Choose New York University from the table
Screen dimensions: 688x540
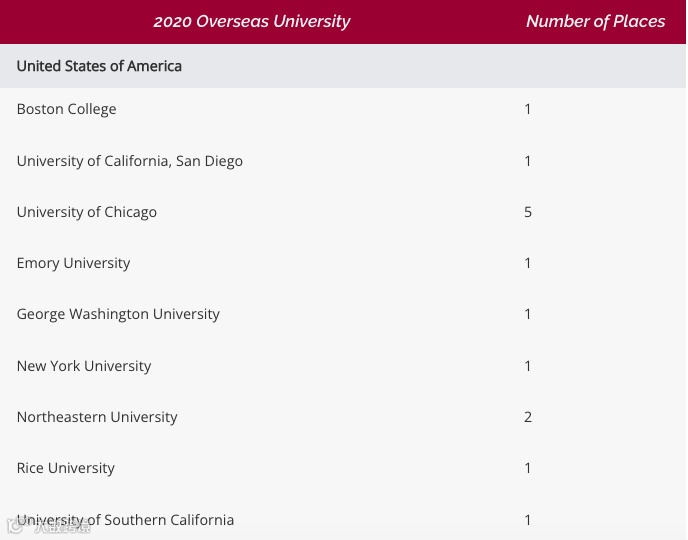[x=83, y=366]
